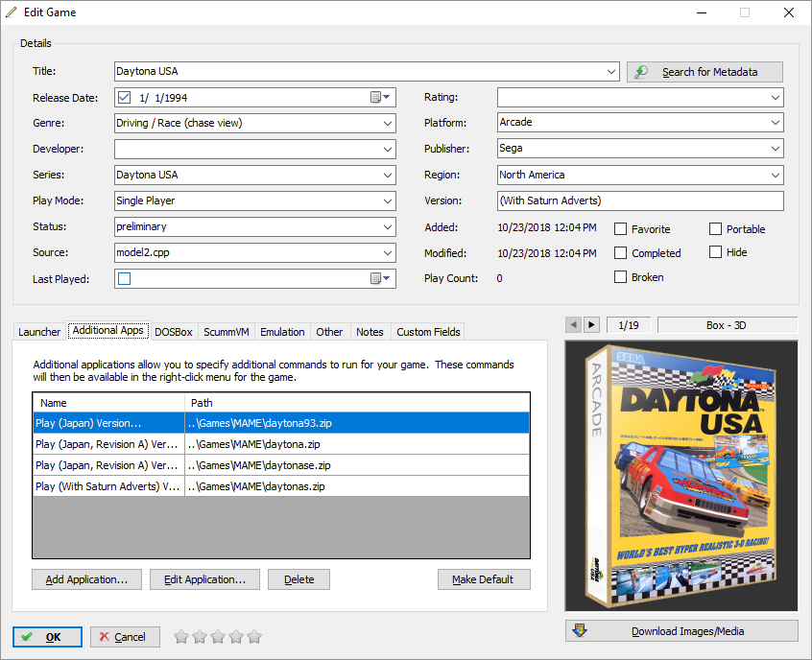The height and width of the screenshot is (660, 812).
Task: Click the Path column header
Action: [357, 403]
